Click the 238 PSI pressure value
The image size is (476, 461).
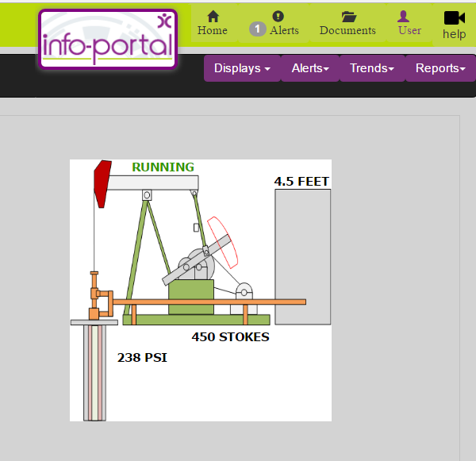point(142,357)
